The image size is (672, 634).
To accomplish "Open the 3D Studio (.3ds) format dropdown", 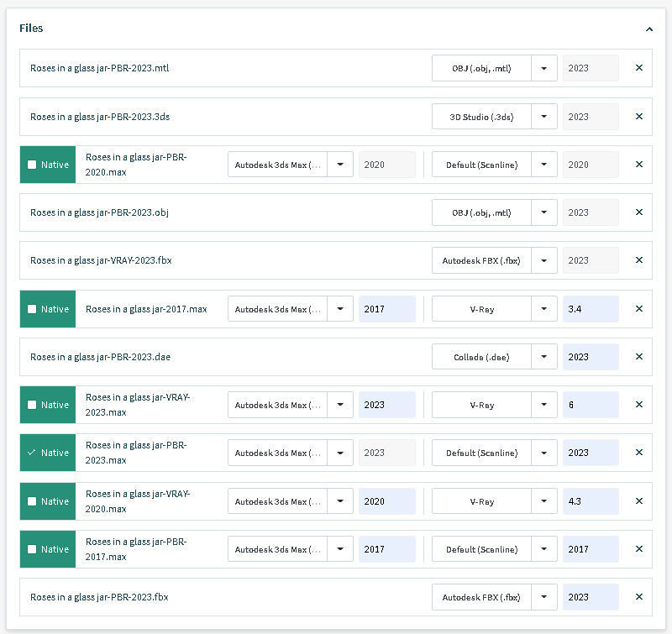I will (544, 117).
